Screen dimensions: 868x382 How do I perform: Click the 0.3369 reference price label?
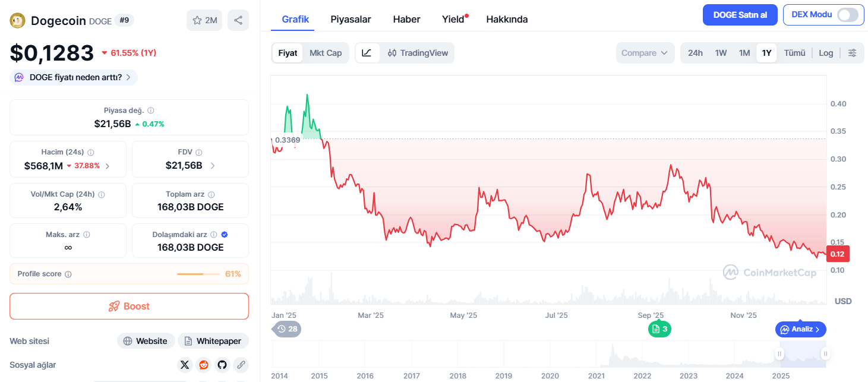pyautogui.click(x=288, y=140)
